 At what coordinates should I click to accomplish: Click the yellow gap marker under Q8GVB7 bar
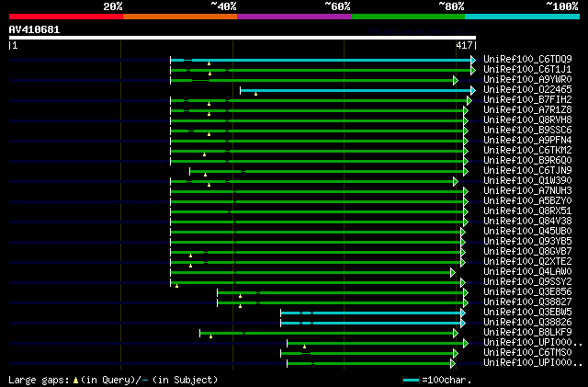(x=190, y=256)
